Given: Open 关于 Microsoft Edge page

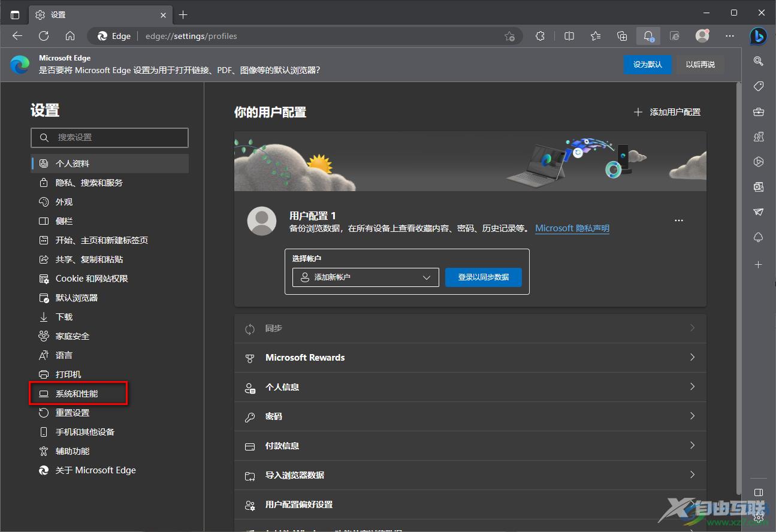Looking at the screenshot, I should click(110, 470).
